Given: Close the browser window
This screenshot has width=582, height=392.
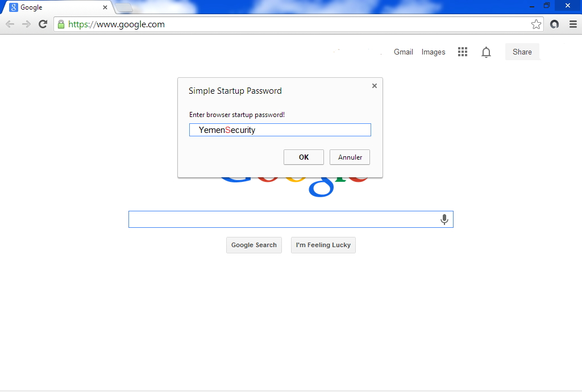Looking at the screenshot, I should pyautogui.click(x=568, y=6).
